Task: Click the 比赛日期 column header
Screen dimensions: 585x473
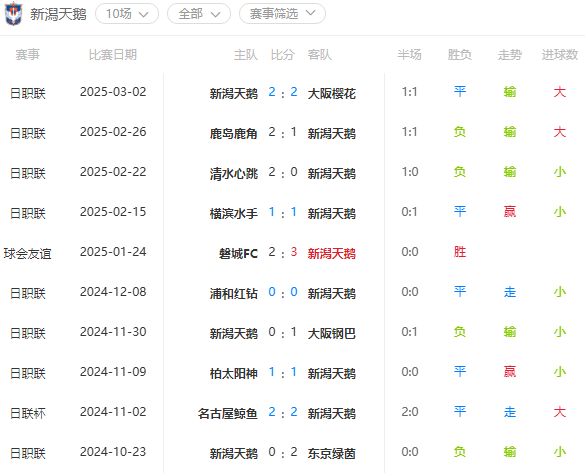Action: coord(113,55)
